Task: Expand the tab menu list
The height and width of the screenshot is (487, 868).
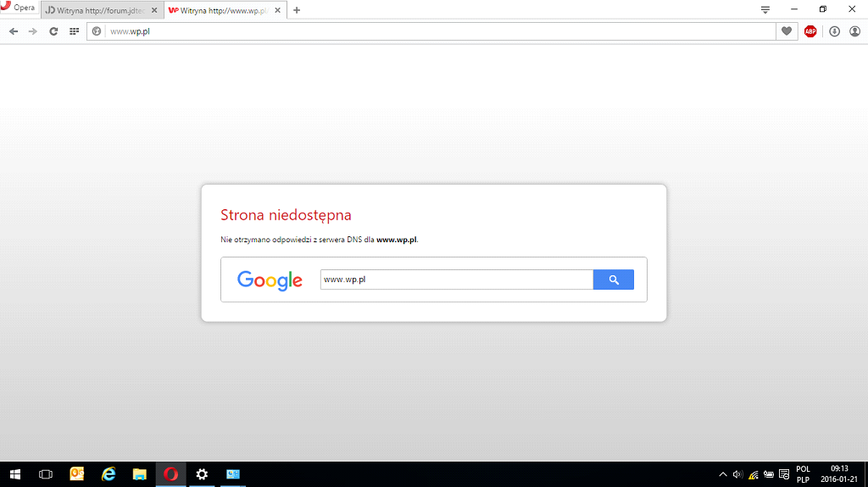Action: pyautogui.click(x=765, y=9)
